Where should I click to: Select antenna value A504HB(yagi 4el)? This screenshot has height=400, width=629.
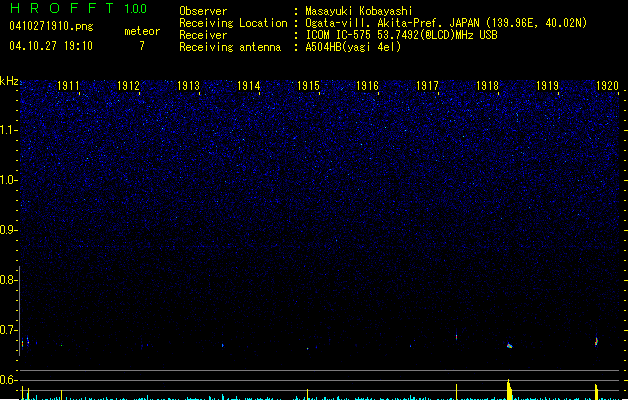[x=353, y=47]
